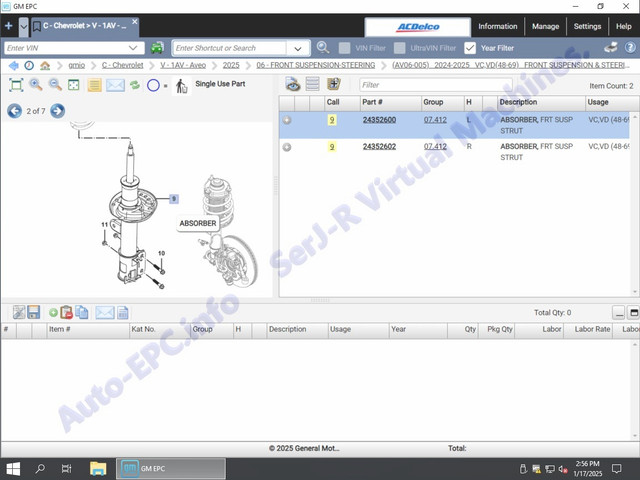Expand the VIN history dropdown

pyautogui.click(x=133, y=48)
